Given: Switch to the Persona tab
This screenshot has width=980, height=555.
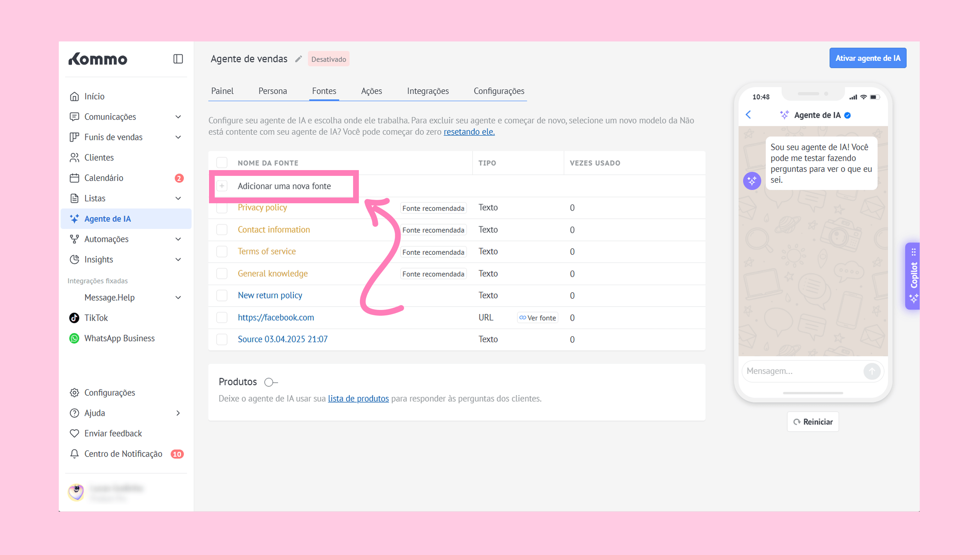Looking at the screenshot, I should [x=272, y=91].
